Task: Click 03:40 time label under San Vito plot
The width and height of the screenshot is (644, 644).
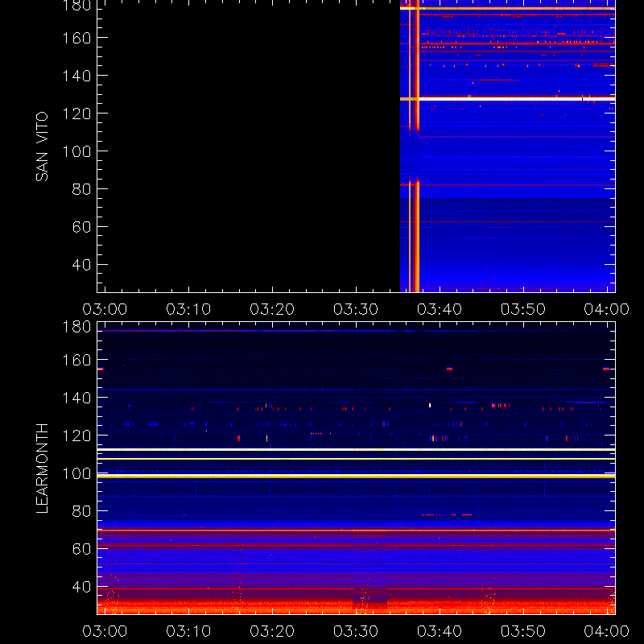Action: [x=440, y=309]
